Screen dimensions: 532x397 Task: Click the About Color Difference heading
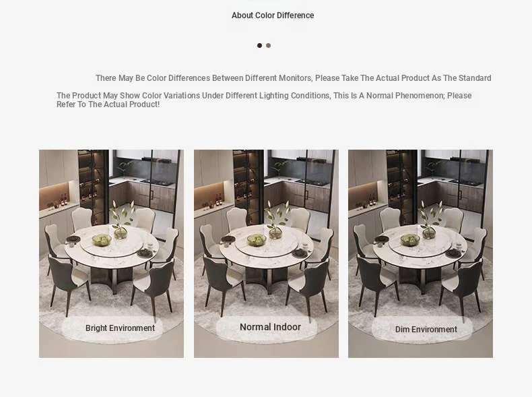pyautogui.click(x=273, y=16)
